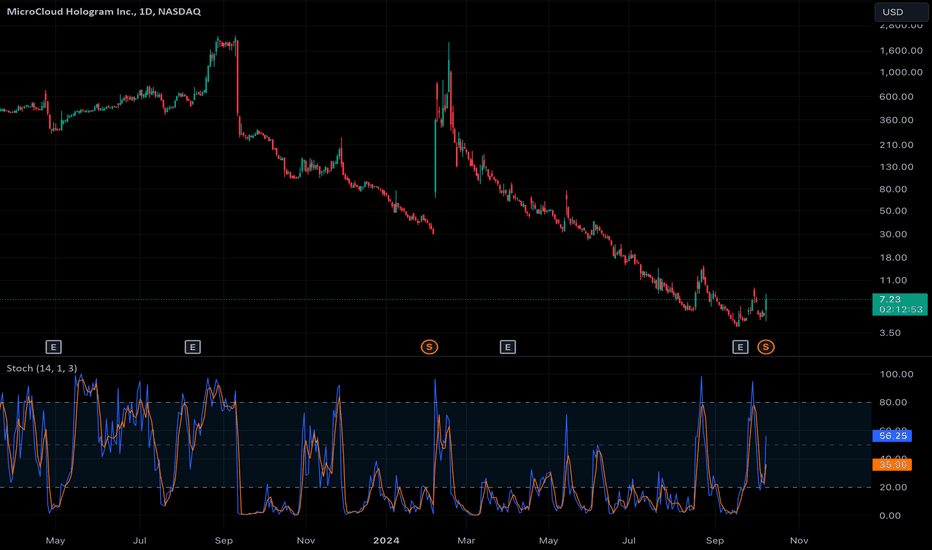Screen dimensions: 932x550
Task: Click the Mar label on time axis
Action: coord(466,540)
